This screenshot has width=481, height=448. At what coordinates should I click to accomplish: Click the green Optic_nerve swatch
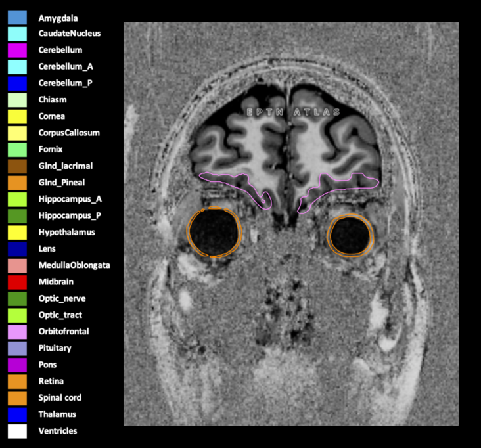pyautogui.click(x=17, y=299)
